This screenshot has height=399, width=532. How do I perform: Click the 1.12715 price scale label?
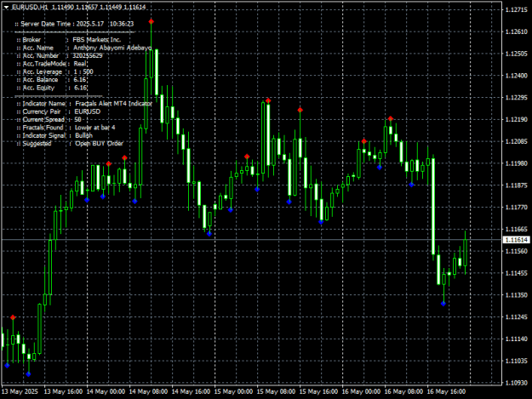pos(517,10)
